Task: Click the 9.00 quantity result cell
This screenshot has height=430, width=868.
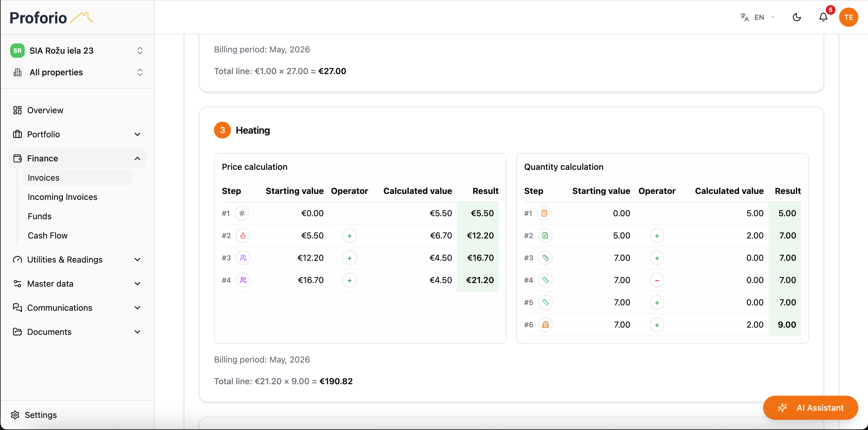Action: point(785,325)
